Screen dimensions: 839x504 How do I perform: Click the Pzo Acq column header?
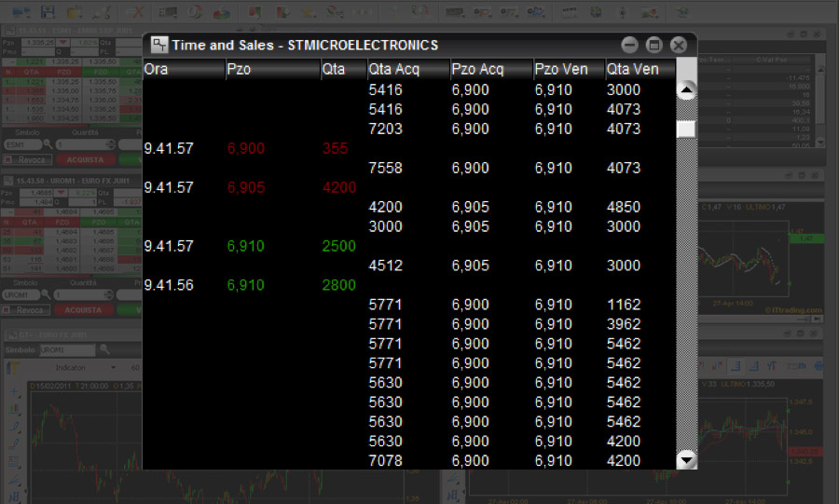coord(491,69)
